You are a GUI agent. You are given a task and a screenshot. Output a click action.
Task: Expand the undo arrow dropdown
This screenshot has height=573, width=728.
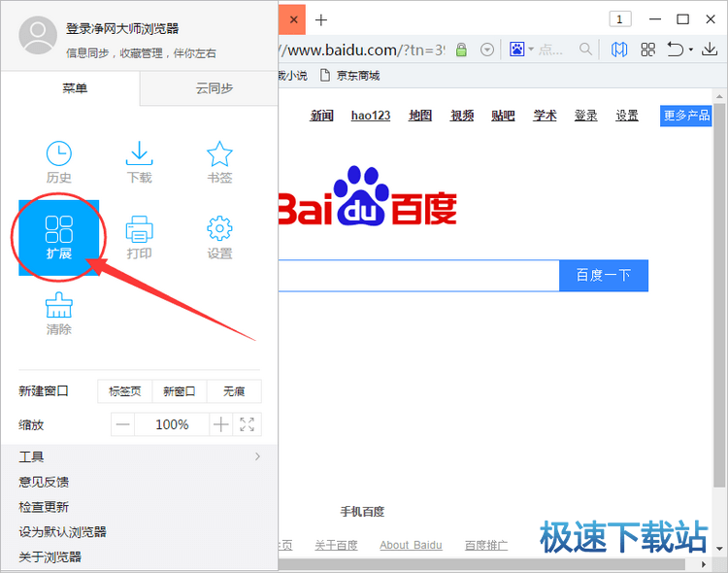[691, 50]
